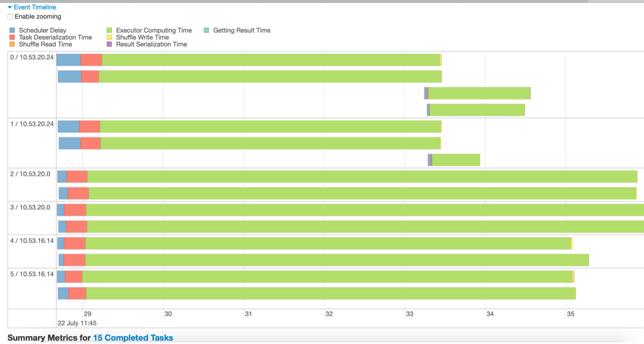Click the second task bar of executor 4
Screen dimensions: 644x344
[324, 260]
